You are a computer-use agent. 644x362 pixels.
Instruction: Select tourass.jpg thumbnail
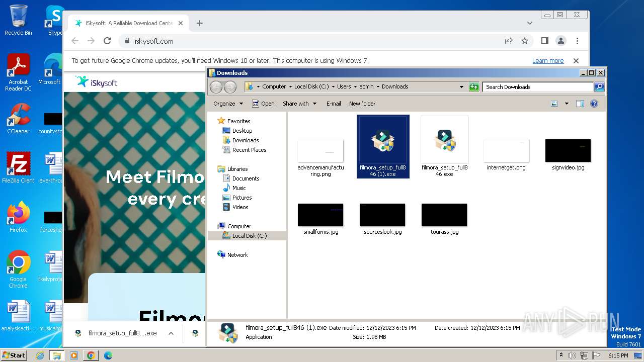point(444,215)
